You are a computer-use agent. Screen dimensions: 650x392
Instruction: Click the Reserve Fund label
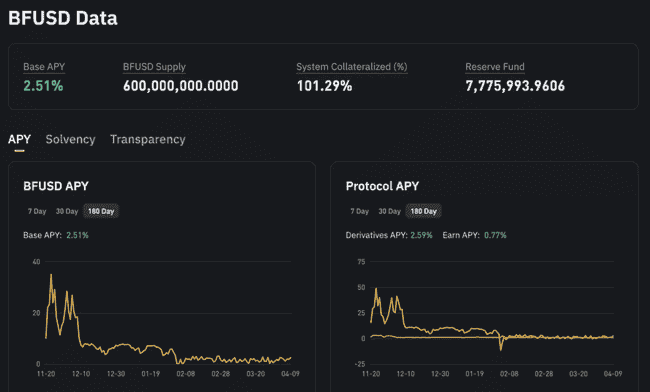pos(495,67)
